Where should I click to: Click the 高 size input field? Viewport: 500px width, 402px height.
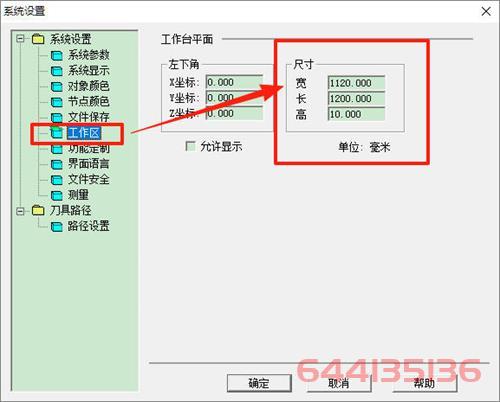tap(356, 114)
